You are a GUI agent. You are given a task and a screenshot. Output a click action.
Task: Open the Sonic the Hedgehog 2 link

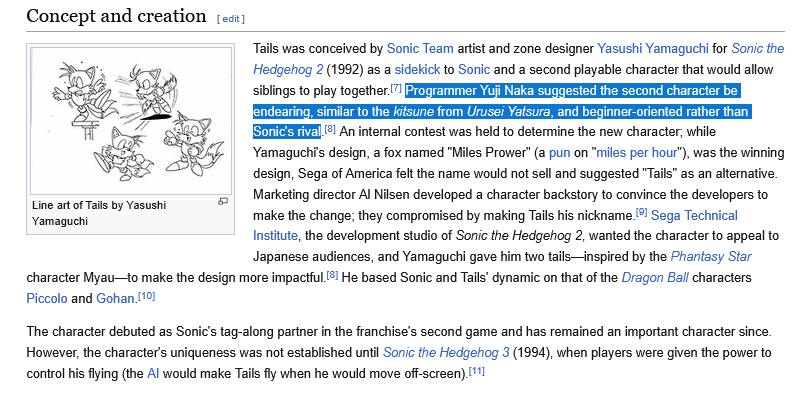[518, 59]
